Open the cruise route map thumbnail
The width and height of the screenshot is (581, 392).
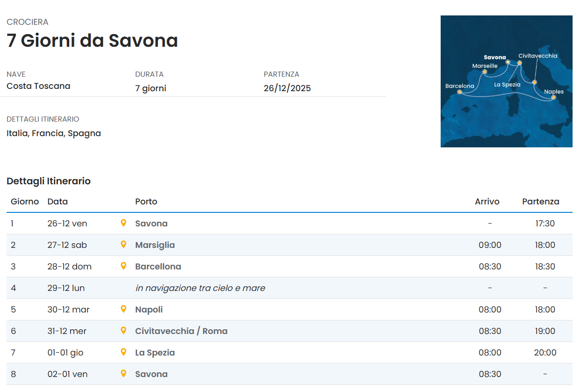(507, 81)
